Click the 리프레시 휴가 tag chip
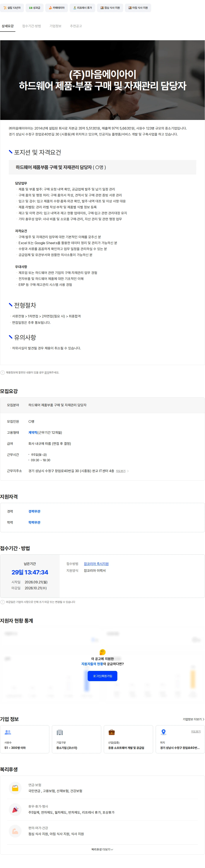Image resolution: width=205 pixels, height=868 pixels. (x=82, y=8)
